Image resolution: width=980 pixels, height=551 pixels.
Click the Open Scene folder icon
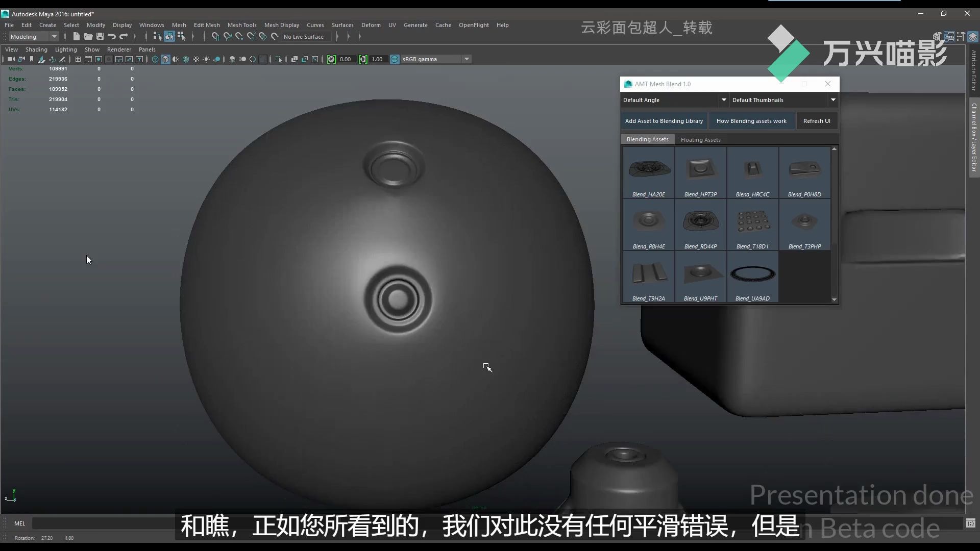coord(88,36)
